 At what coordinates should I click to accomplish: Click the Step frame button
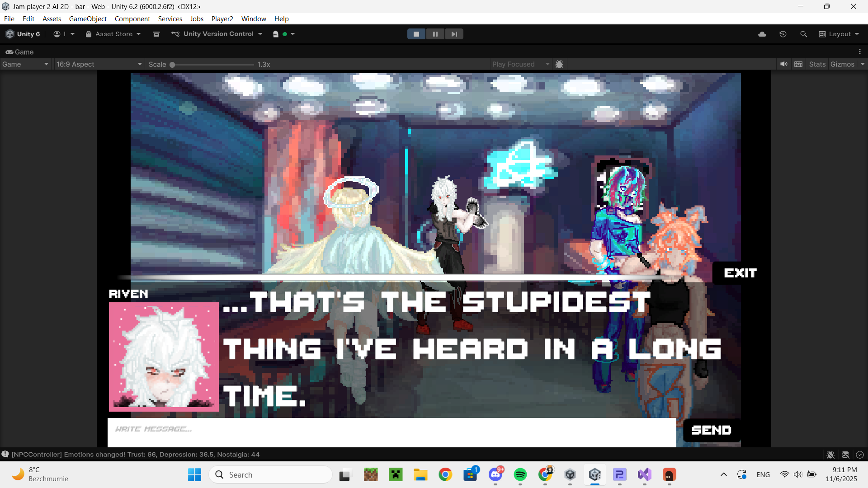pyautogui.click(x=454, y=34)
